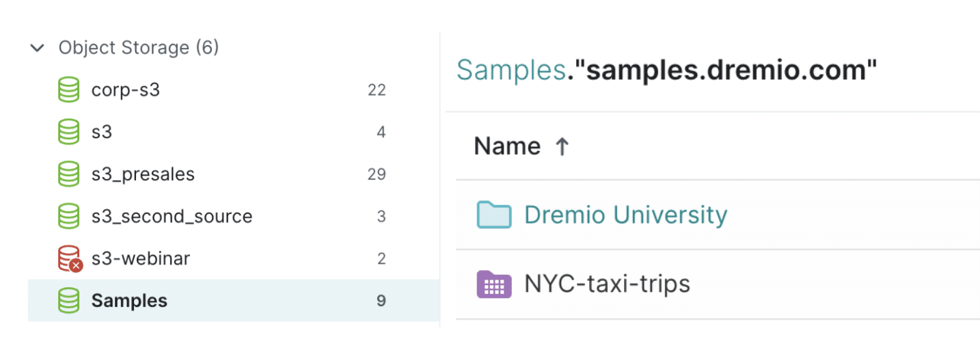Click the purple NYC-taxi-trips dataset icon
Image resolution: width=980 pixels, height=339 pixels.
(493, 284)
